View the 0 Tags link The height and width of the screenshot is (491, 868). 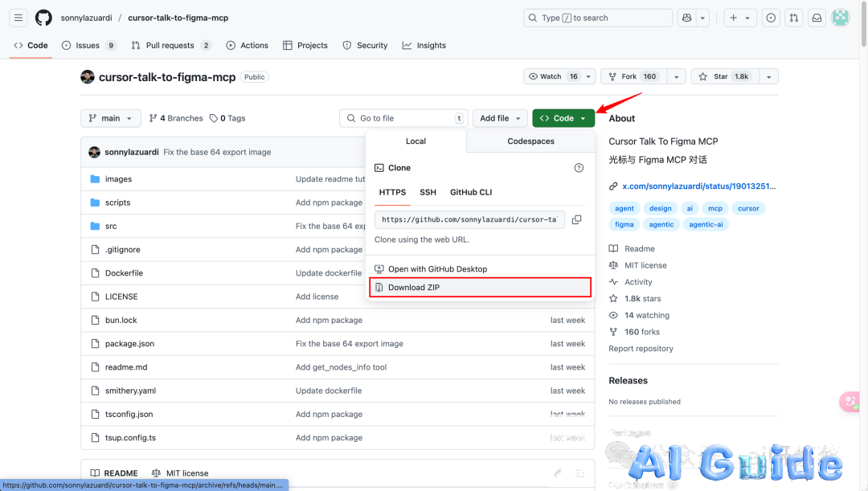227,118
